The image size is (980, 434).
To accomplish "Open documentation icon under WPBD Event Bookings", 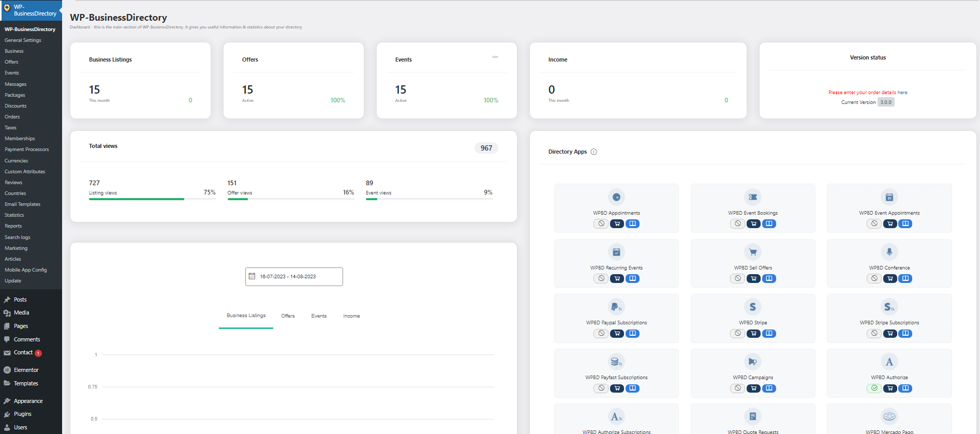I will tap(769, 224).
